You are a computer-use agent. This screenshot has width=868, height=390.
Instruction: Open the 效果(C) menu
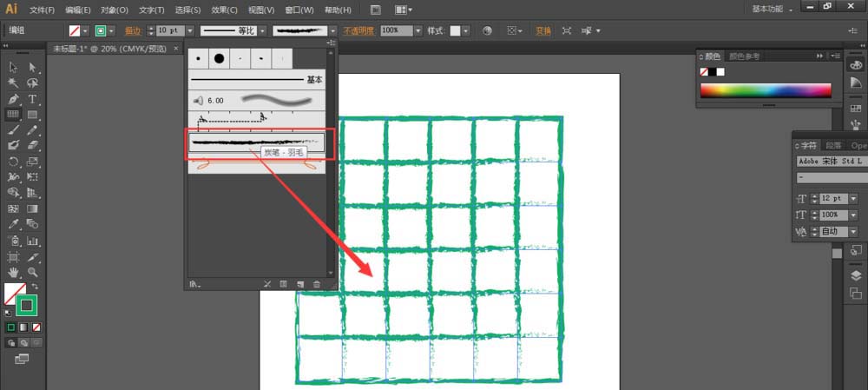point(224,10)
